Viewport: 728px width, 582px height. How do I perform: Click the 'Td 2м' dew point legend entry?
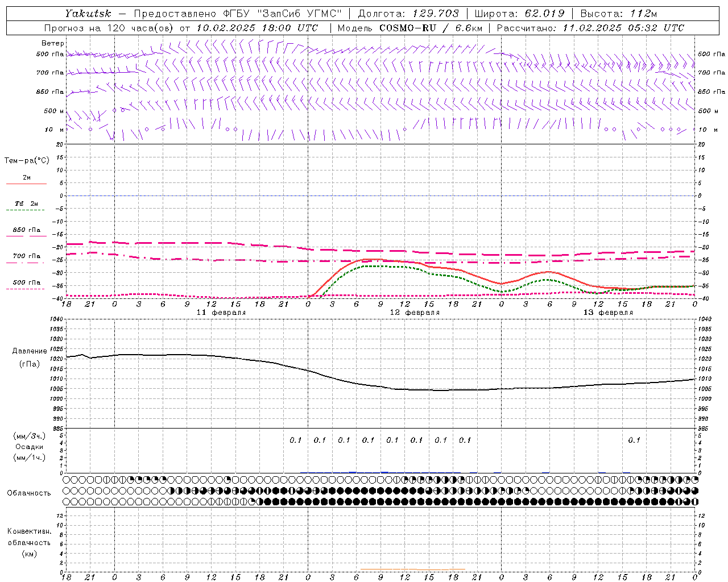[27, 203]
